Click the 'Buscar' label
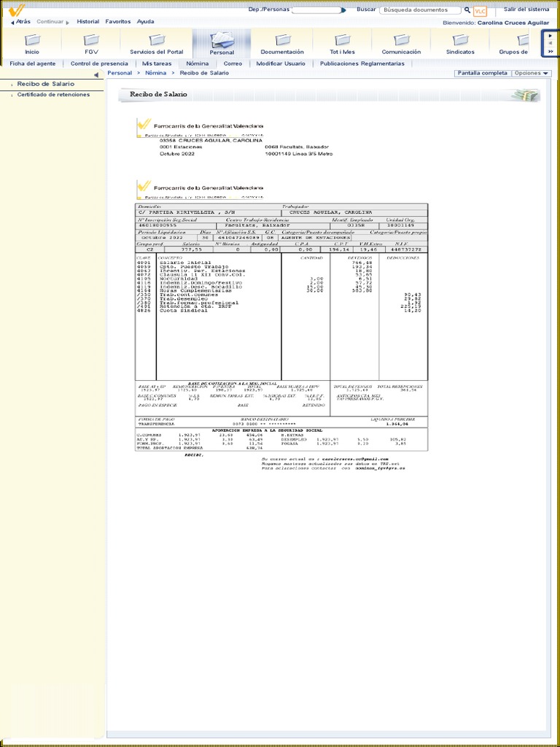The image size is (560, 747). click(x=366, y=9)
